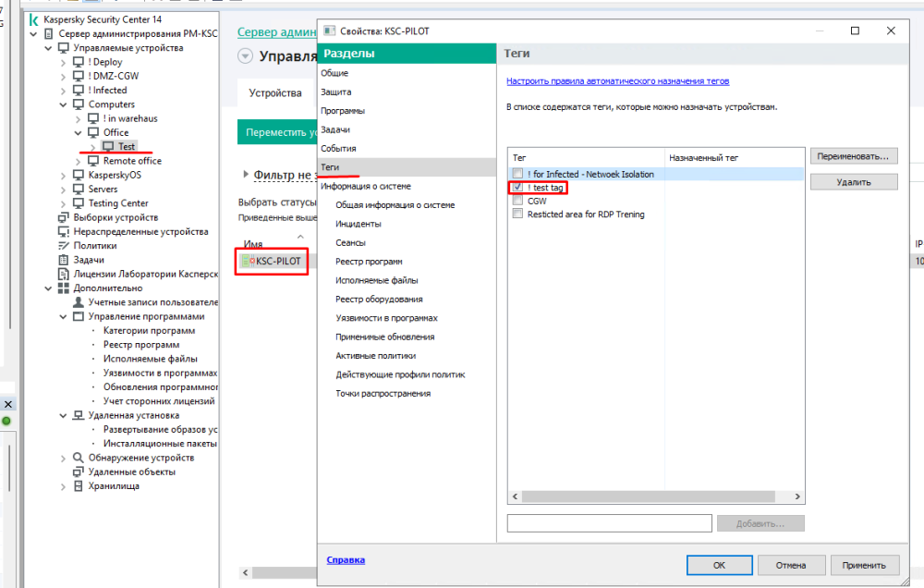Open the auto-tagging rules link
924x588 pixels.
(618, 81)
